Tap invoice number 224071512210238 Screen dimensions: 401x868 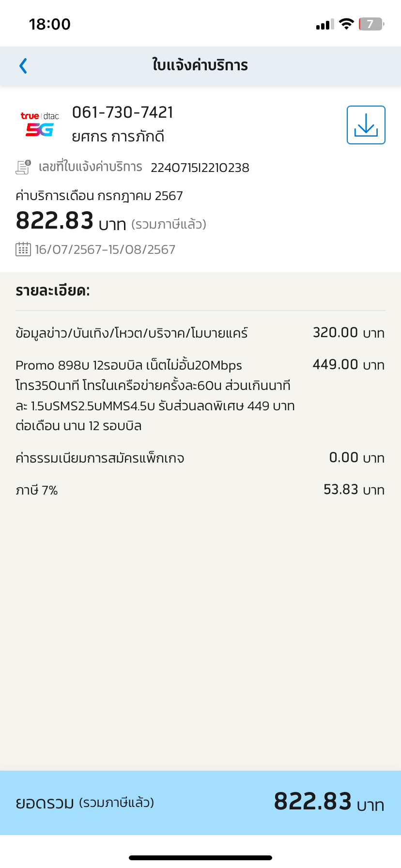[x=200, y=168]
